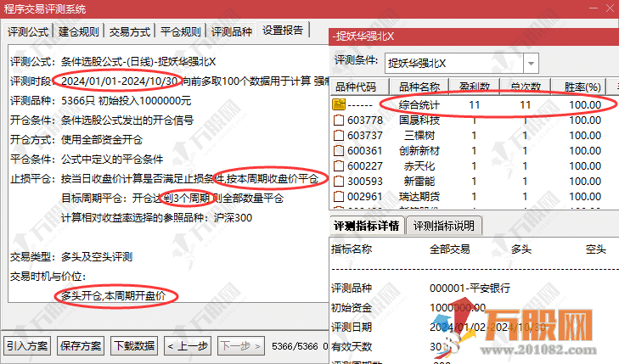Open the 评测条件 dropdown arrow
This screenshot has height=364, width=619.
[x=530, y=64]
